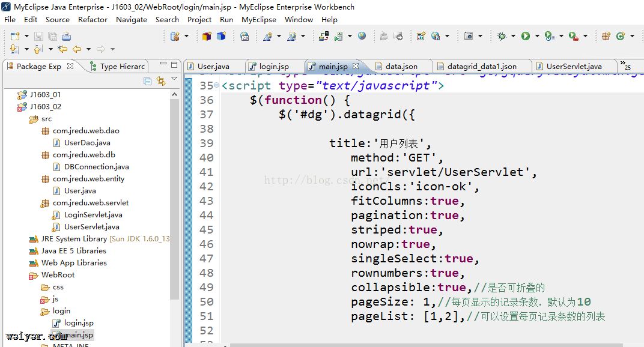The height and width of the screenshot is (347, 644).
Task: Select the Web App Libraries node
Action: pyautogui.click(x=74, y=263)
